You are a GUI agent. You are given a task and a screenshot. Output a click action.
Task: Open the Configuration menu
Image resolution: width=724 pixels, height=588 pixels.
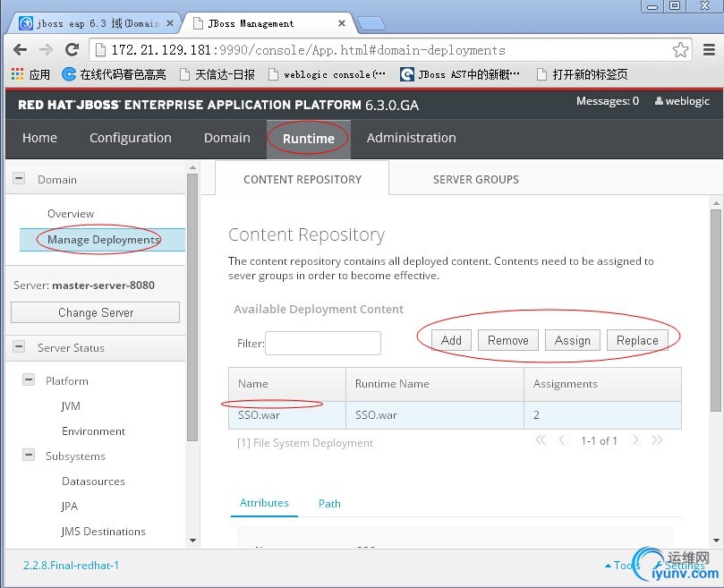point(130,138)
